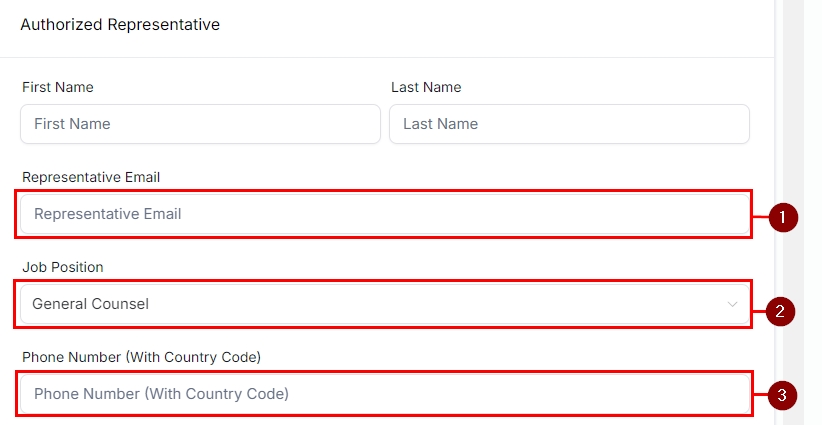This screenshot has height=425, width=822.
Task: Click the Authorized Representative section heading
Action: point(120,24)
